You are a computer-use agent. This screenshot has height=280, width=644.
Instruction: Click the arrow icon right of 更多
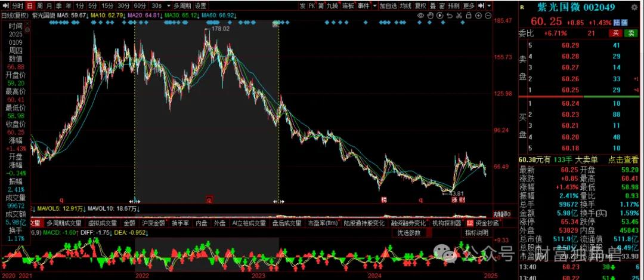481,6
